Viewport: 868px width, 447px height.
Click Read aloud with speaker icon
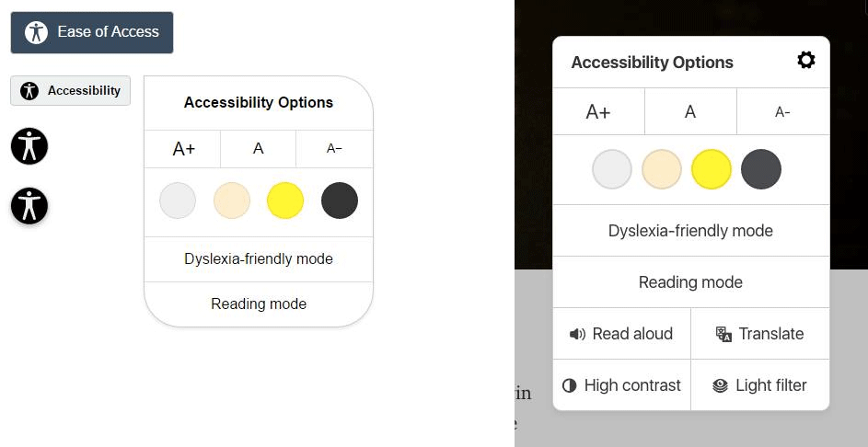pos(621,334)
